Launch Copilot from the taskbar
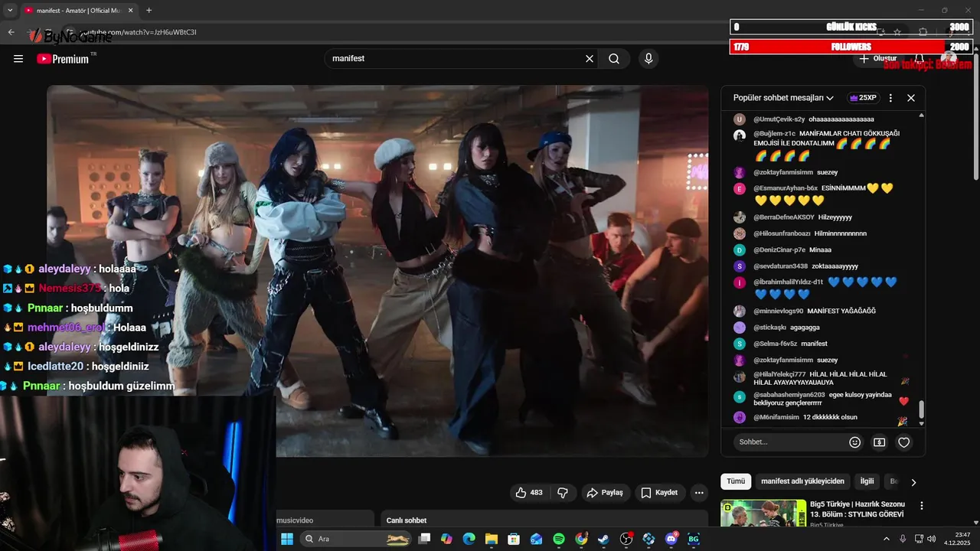980x551 pixels. tap(446, 540)
